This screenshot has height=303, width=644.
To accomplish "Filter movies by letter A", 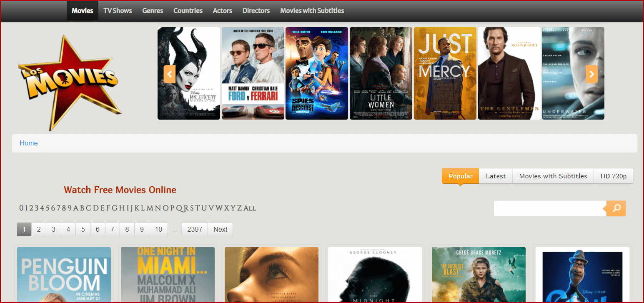I will (76, 208).
